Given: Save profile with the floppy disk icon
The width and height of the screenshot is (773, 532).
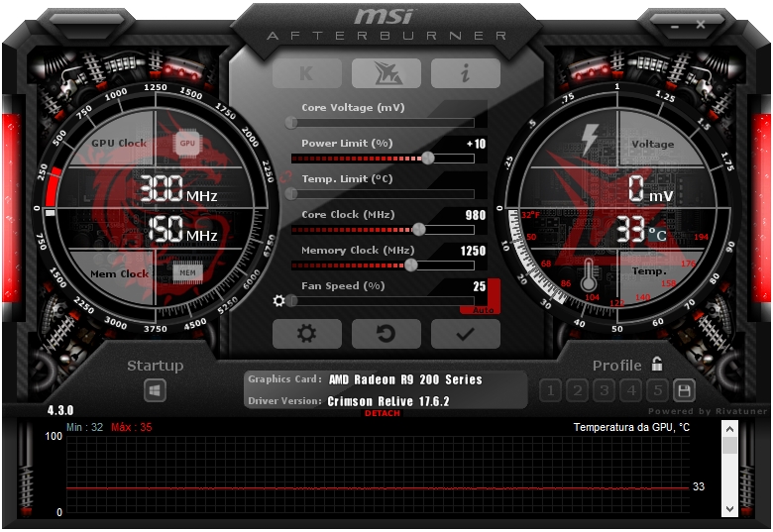Looking at the screenshot, I should pos(684,391).
